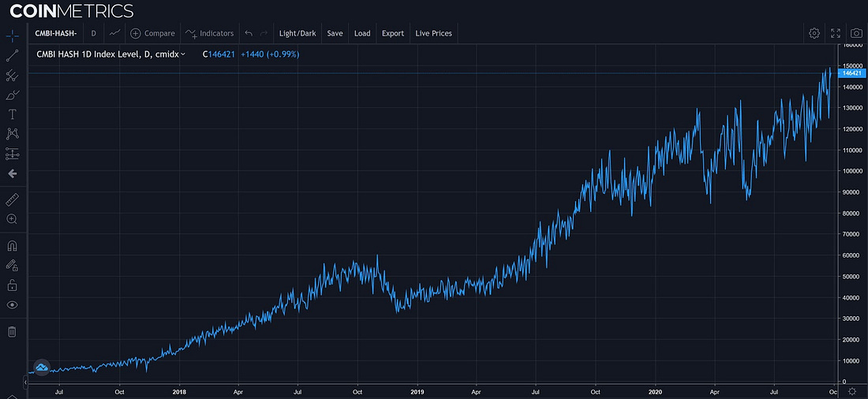Click trash icon to remove drawings

pos(12,331)
